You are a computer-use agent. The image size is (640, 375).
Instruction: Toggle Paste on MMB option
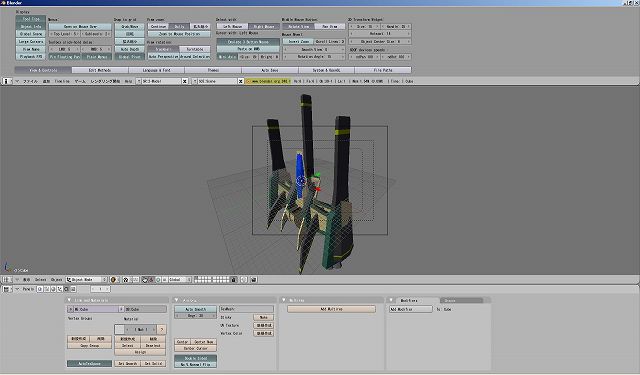click(x=248, y=49)
